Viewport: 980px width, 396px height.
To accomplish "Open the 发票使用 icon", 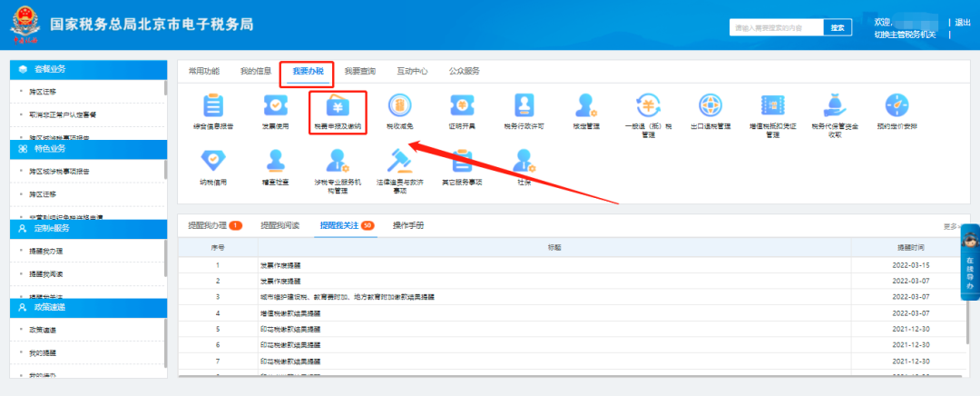I will (x=275, y=105).
